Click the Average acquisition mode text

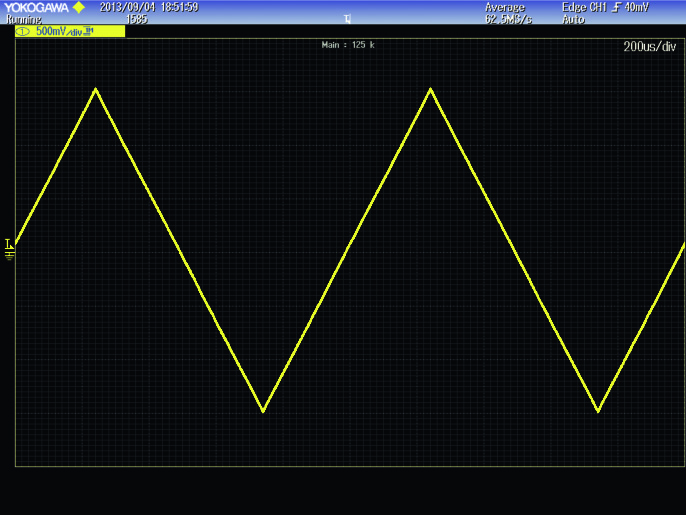click(505, 7)
